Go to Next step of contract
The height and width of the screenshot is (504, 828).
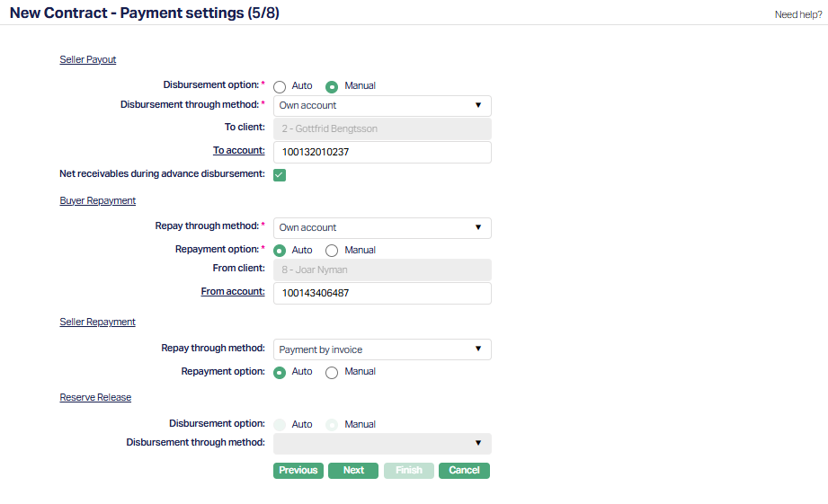click(353, 470)
